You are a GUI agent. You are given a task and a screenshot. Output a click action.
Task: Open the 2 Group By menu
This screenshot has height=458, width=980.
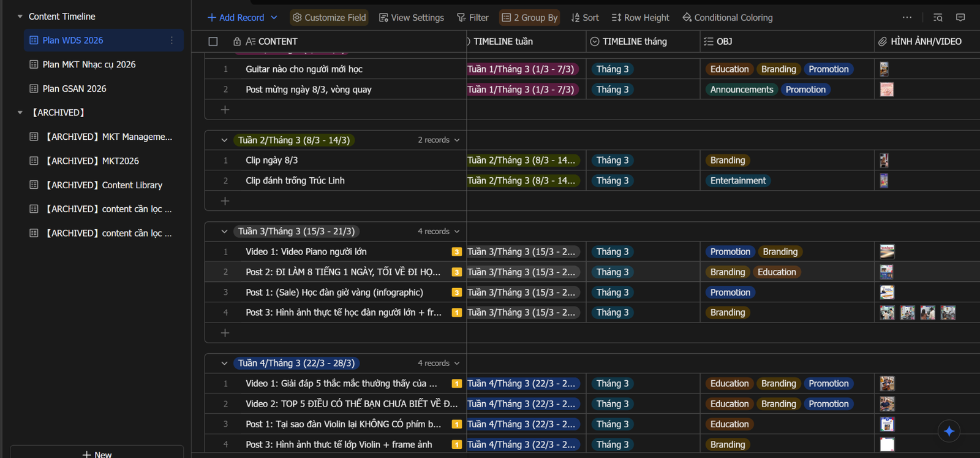point(530,18)
